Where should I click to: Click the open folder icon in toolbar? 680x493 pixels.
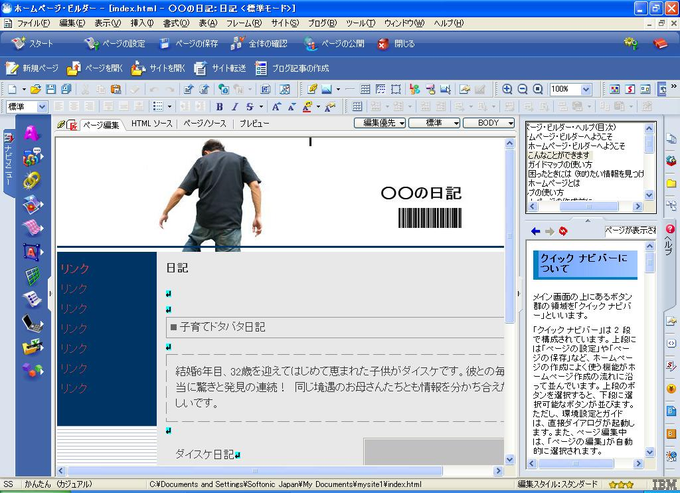click(x=36, y=89)
